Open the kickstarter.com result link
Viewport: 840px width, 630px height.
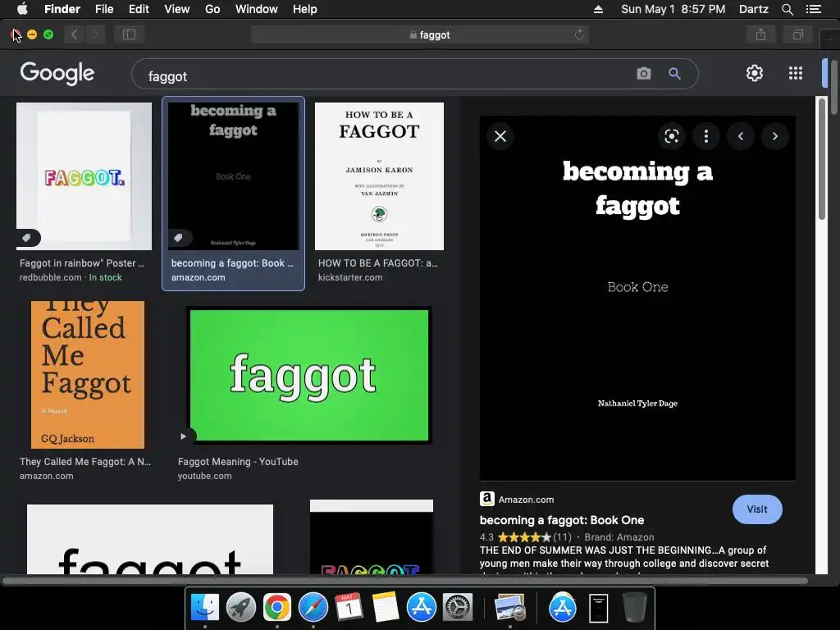[350, 277]
